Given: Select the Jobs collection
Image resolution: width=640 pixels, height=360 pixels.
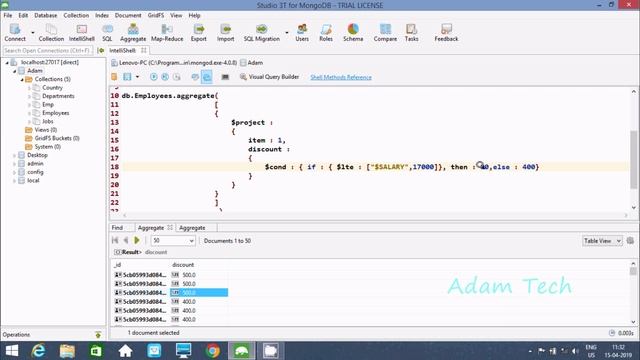Looking at the screenshot, I should tap(48, 121).
